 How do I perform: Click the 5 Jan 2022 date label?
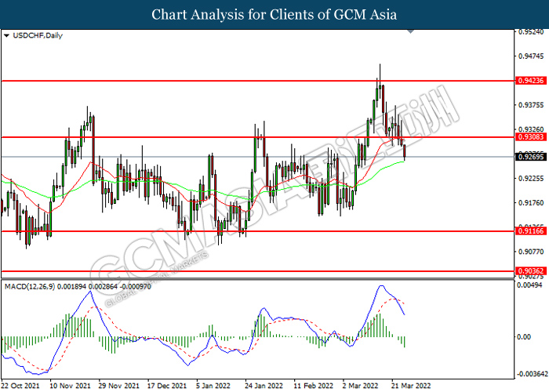coord(213,386)
